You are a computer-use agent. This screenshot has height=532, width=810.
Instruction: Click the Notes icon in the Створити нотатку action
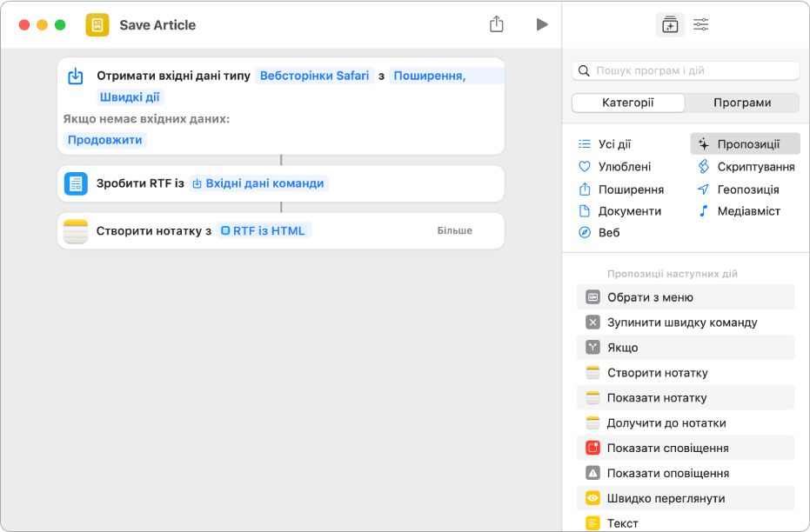[76, 231]
